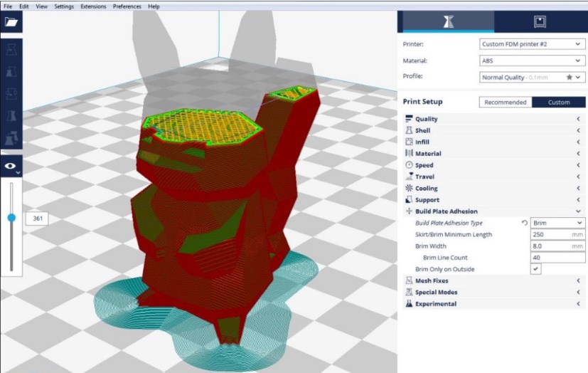Switch to Recommended print setup
The width and height of the screenshot is (588, 373).
pos(506,102)
